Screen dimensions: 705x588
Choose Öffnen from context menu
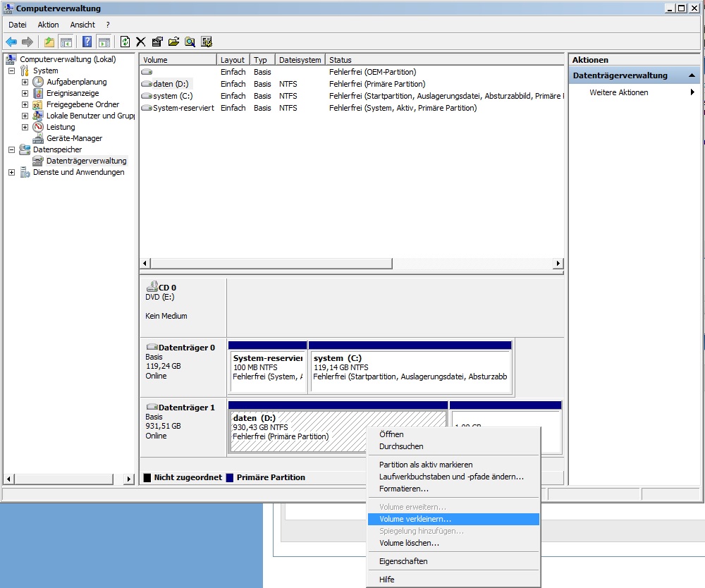(x=453, y=434)
